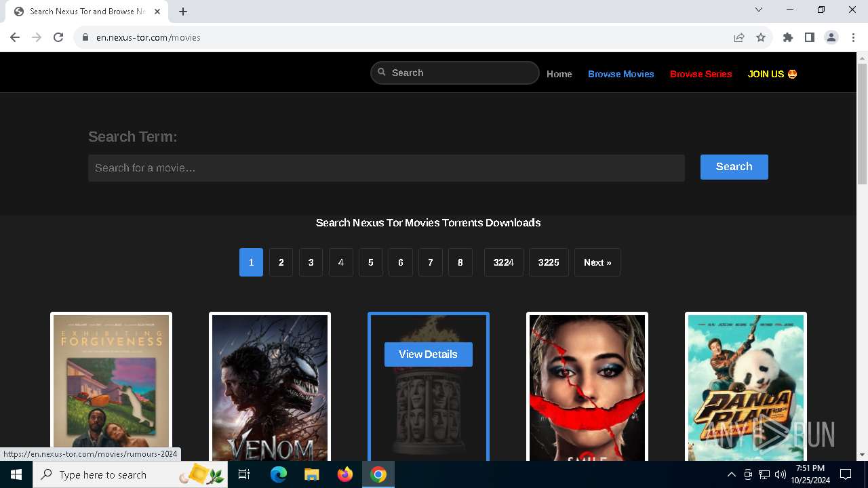The height and width of the screenshot is (488, 868).
Task: Bookmark this page with star icon
Action: 761,37
